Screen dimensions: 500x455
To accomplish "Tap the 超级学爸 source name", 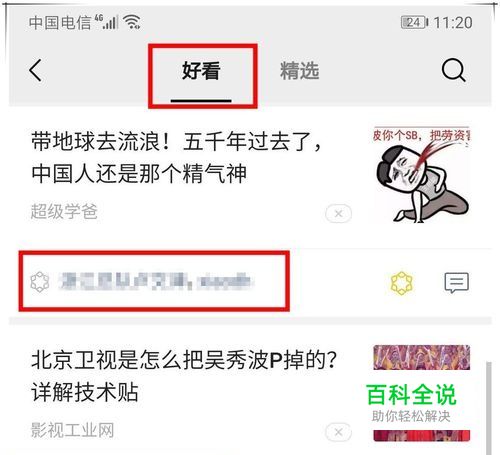I will (64, 211).
